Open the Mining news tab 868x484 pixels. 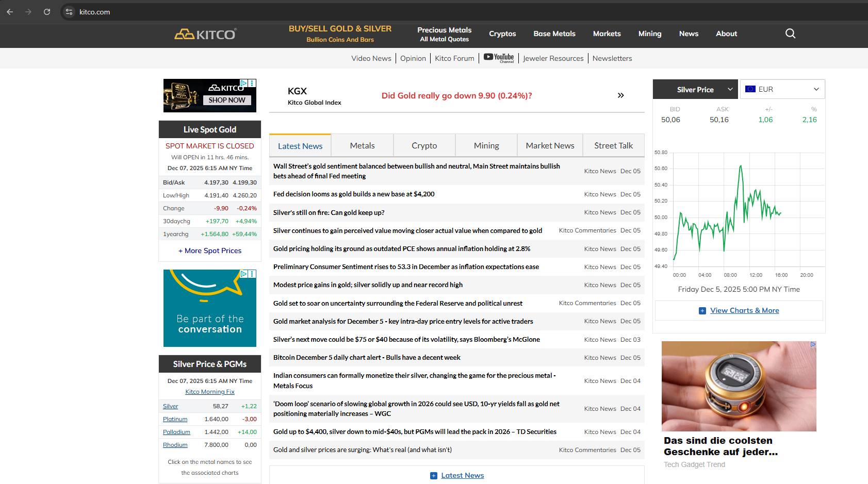pyautogui.click(x=486, y=146)
